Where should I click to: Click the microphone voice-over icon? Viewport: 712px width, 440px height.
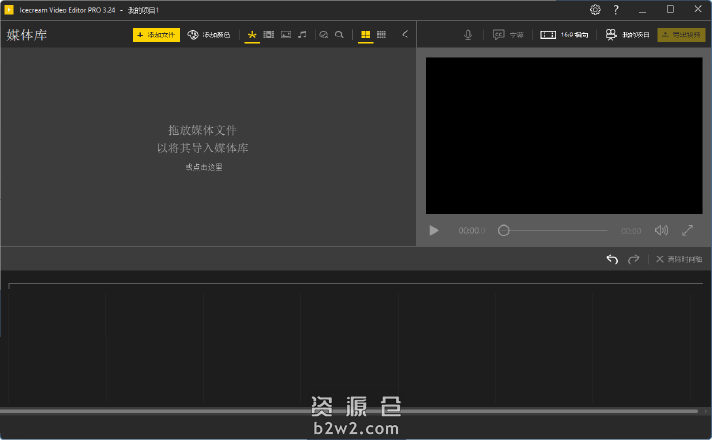[x=468, y=34]
